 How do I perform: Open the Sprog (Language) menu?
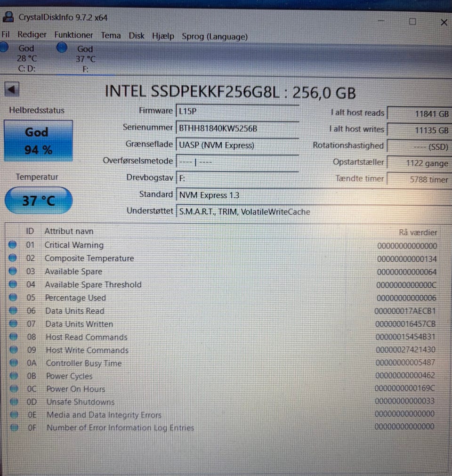pyautogui.click(x=215, y=37)
